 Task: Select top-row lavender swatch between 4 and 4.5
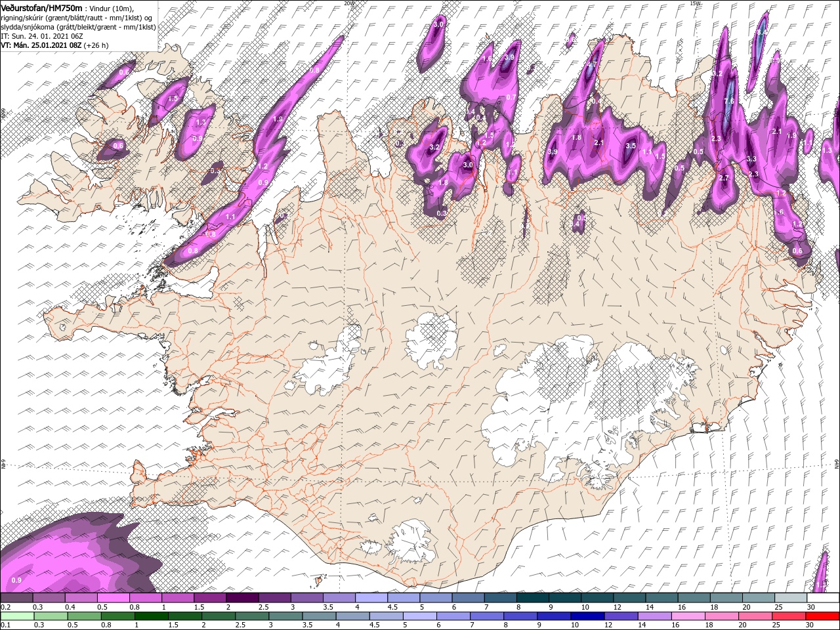tap(371, 597)
